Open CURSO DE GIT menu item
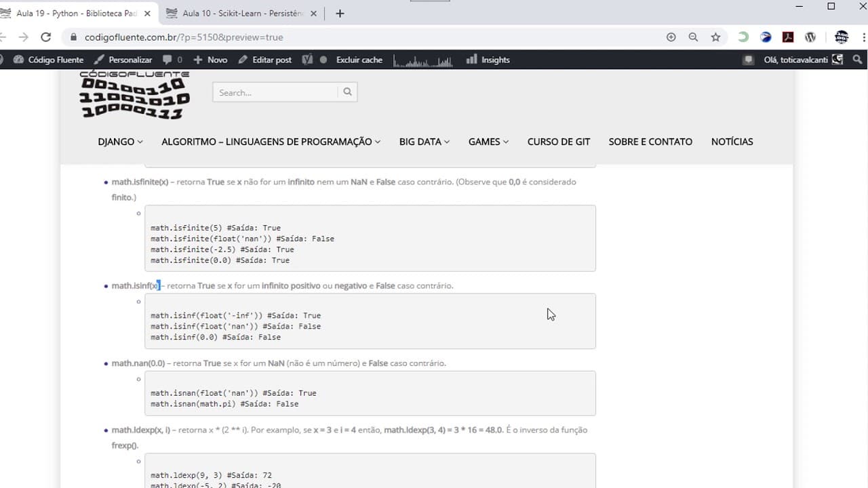This screenshot has height=488, width=868. pyautogui.click(x=559, y=142)
